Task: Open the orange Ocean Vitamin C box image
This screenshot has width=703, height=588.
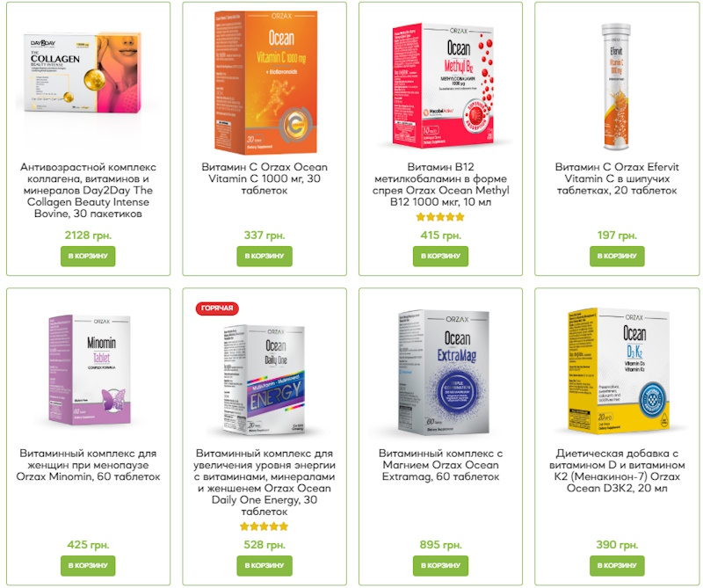Action: pyautogui.click(x=266, y=83)
